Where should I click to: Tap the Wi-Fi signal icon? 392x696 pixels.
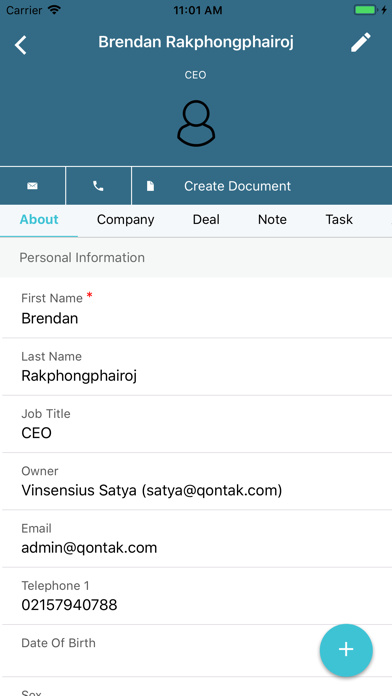[x=54, y=10]
